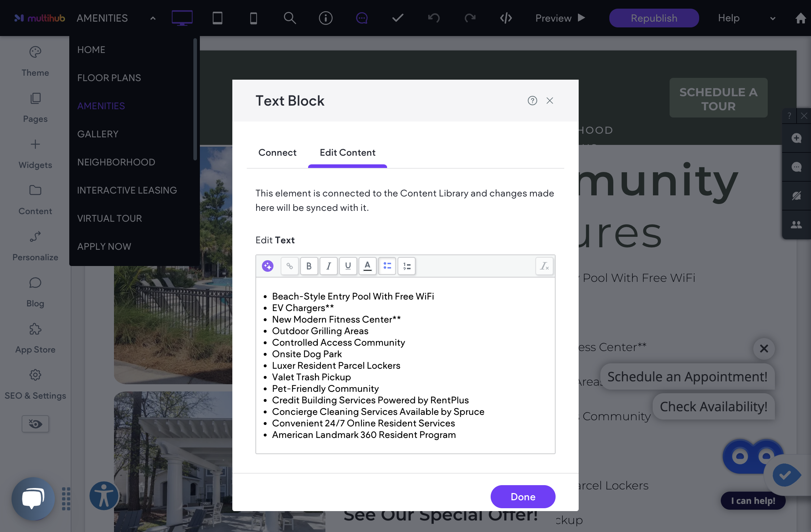
Task: Select FLOOR PLANS page from list
Action: tap(109, 78)
